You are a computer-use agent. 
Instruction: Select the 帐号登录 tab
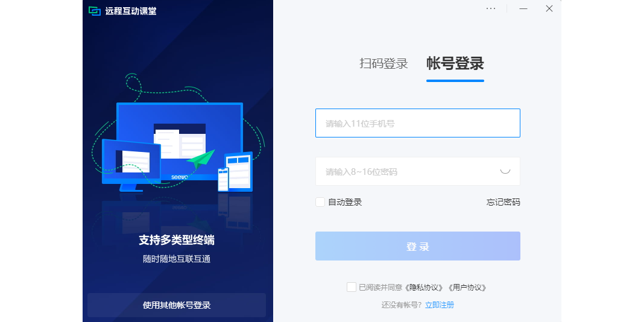pos(455,64)
